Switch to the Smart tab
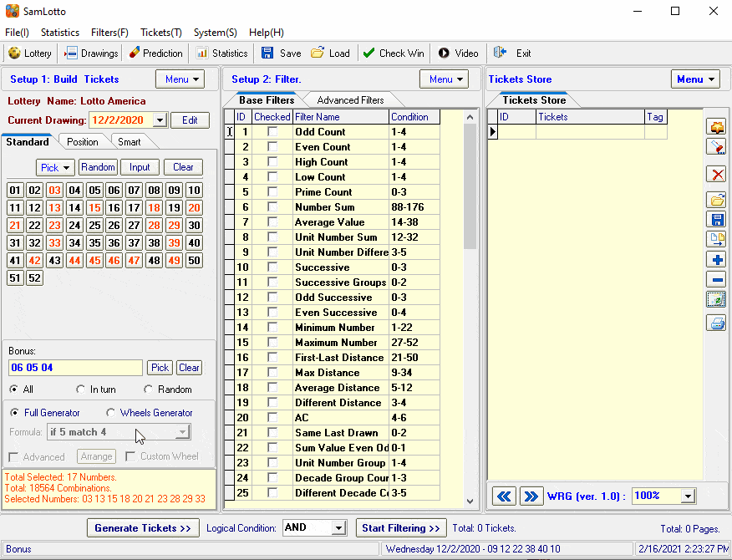 point(129,142)
